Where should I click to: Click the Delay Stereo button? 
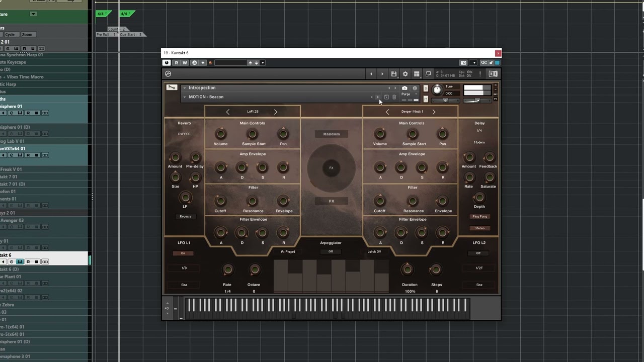(479, 228)
